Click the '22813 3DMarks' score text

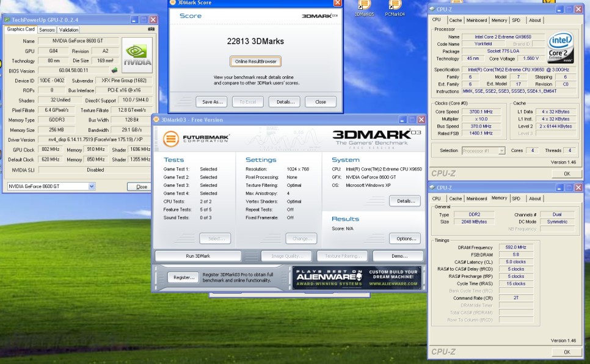click(255, 42)
